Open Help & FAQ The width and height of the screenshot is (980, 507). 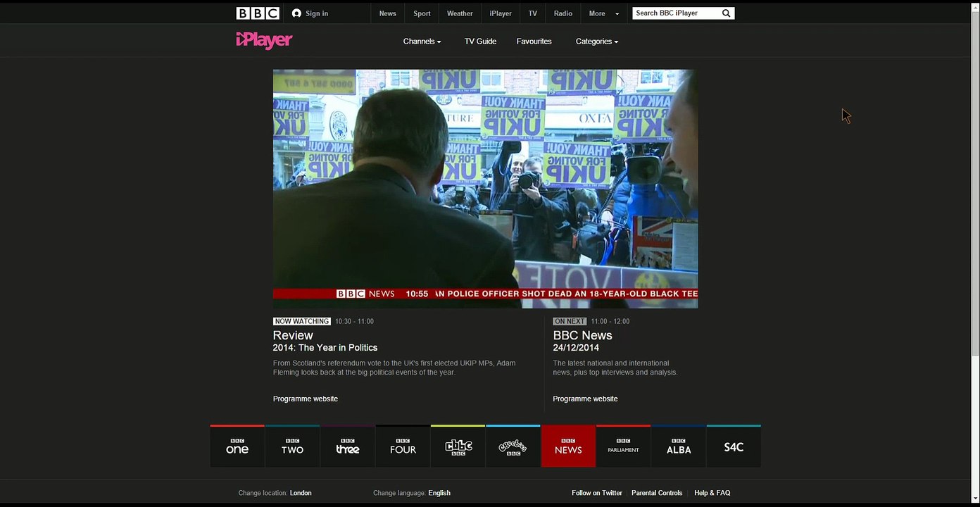(x=712, y=493)
